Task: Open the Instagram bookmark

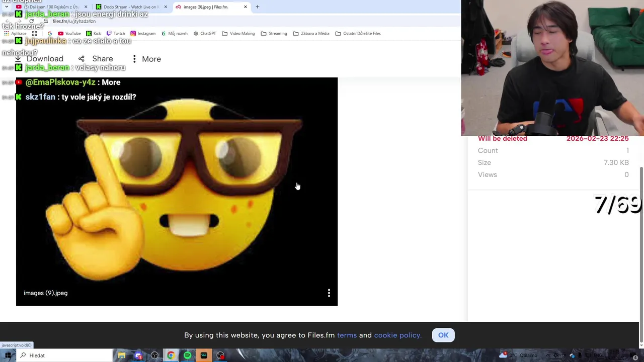Action: pyautogui.click(x=143, y=33)
